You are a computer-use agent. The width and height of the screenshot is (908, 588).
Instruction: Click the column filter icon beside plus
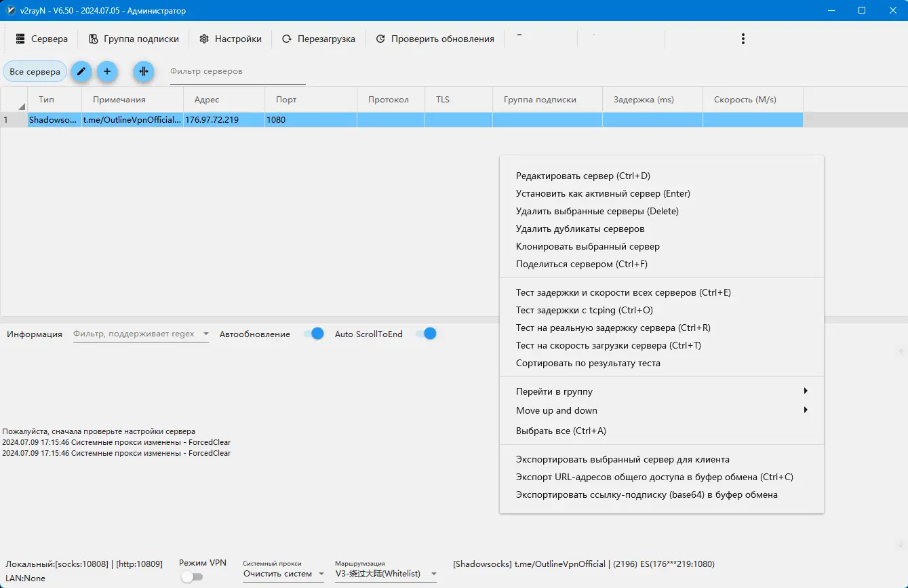143,71
